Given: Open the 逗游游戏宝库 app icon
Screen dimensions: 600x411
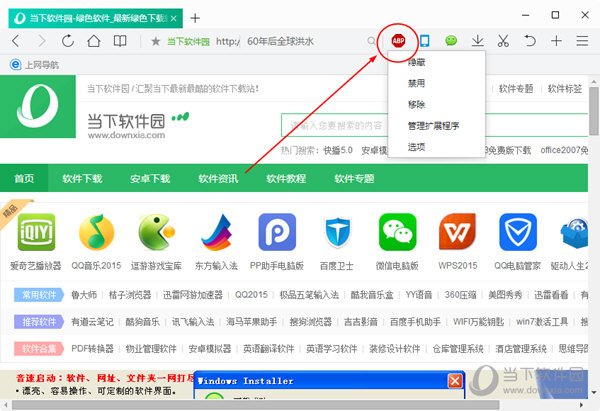Looking at the screenshot, I should coord(157,232).
